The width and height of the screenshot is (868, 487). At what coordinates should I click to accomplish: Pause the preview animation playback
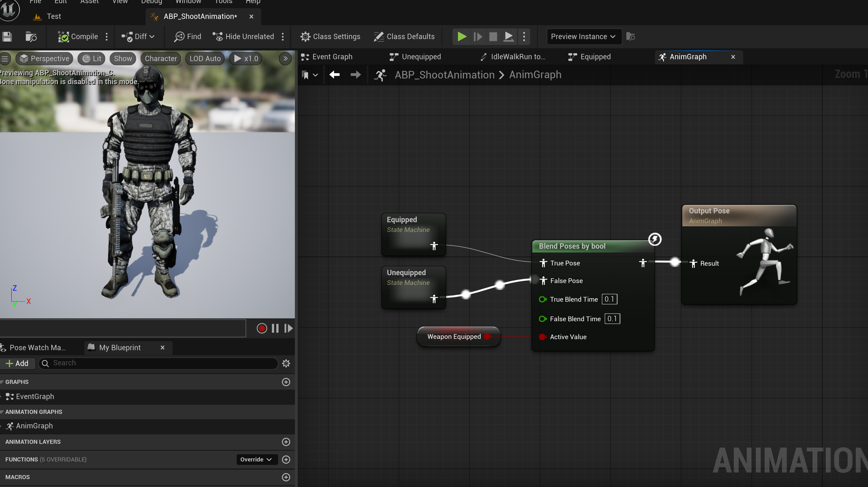point(275,328)
